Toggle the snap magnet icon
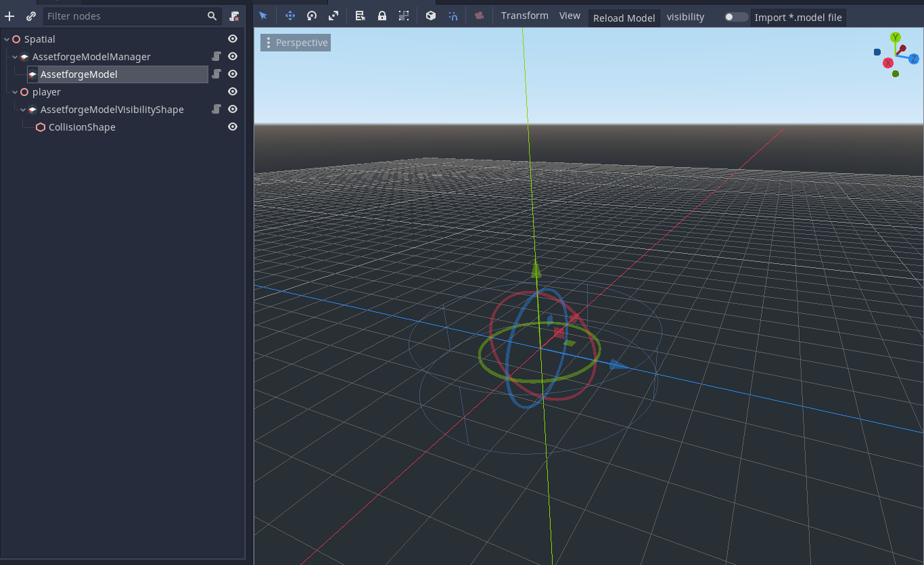Viewport: 924px width, 565px height. (453, 16)
